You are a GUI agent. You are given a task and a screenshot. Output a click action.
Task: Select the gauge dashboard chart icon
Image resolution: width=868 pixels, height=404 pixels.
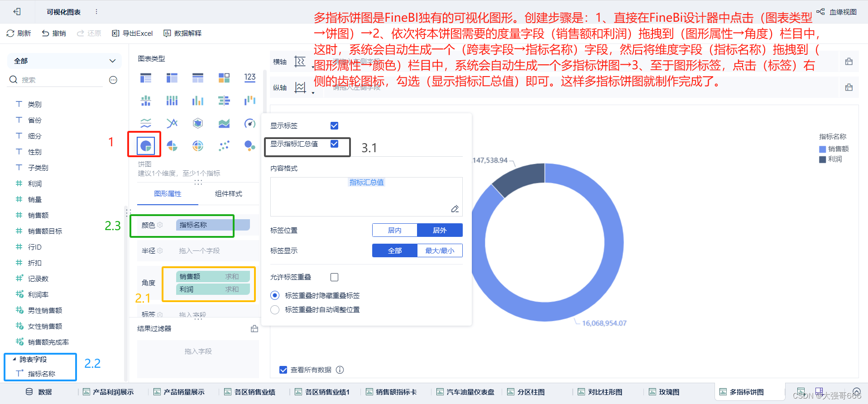[x=250, y=123]
